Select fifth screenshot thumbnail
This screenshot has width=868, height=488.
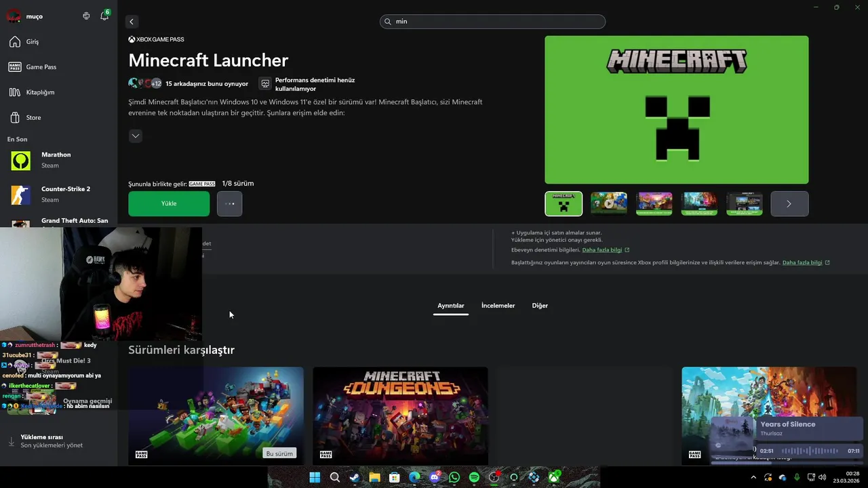pyautogui.click(x=745, y=203)
